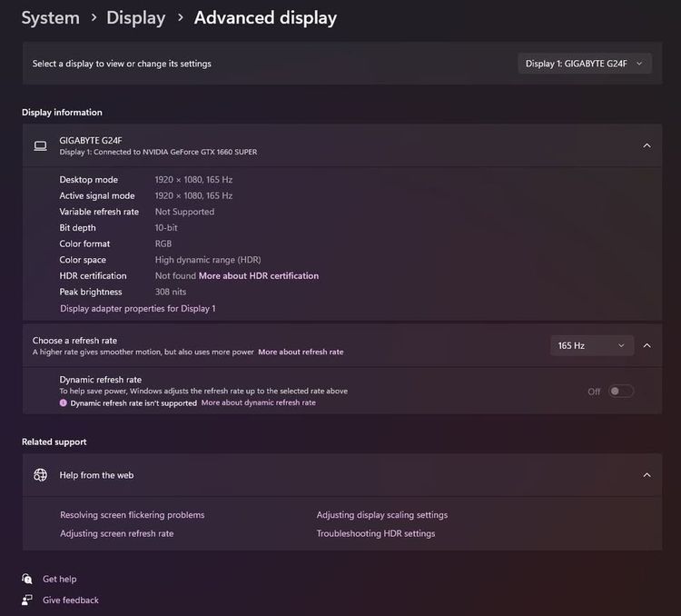This screenshot has width=681, height=616.
Task: Click the High dynamic range (HDR) value
Action: pos(208,260)
